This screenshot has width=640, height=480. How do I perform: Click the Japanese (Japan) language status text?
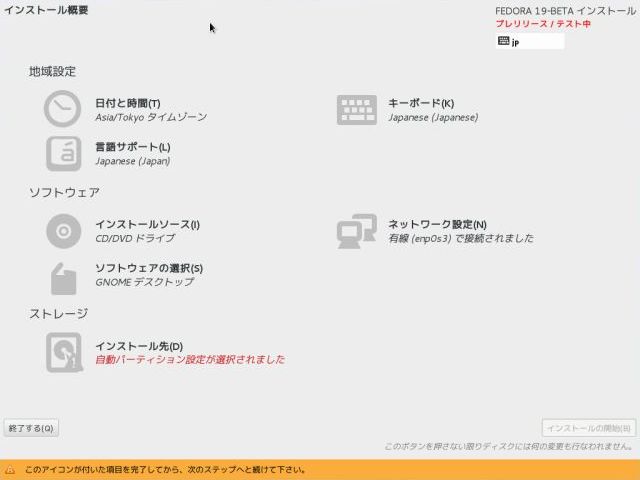tap(133, 161)
